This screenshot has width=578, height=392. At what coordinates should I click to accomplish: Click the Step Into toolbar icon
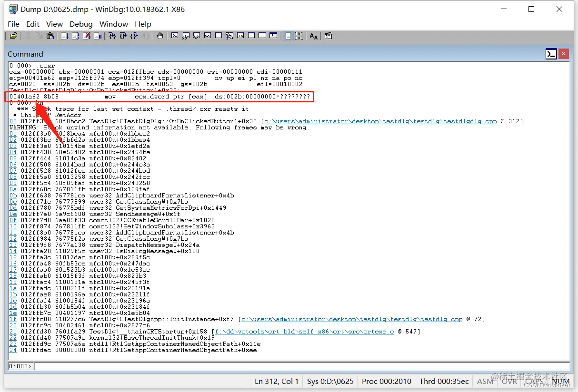112,36
